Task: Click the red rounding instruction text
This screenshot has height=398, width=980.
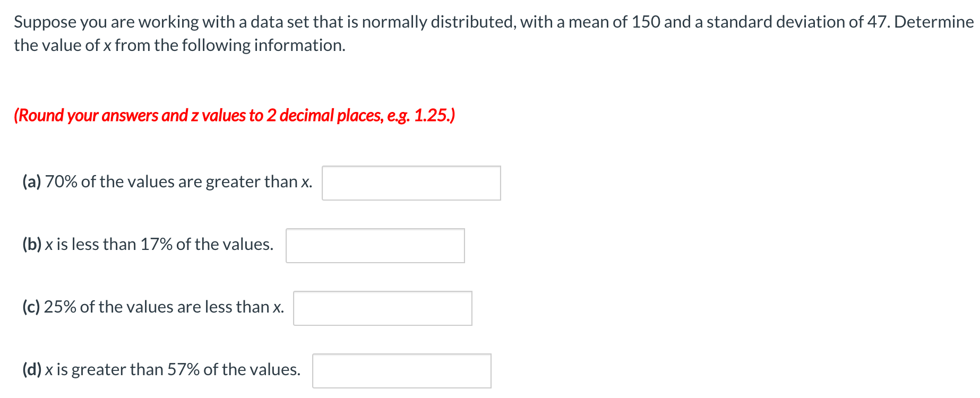Action: [235, 115]
